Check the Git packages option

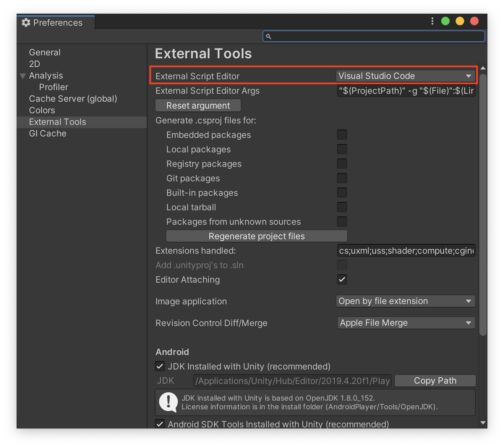(342, 178)
